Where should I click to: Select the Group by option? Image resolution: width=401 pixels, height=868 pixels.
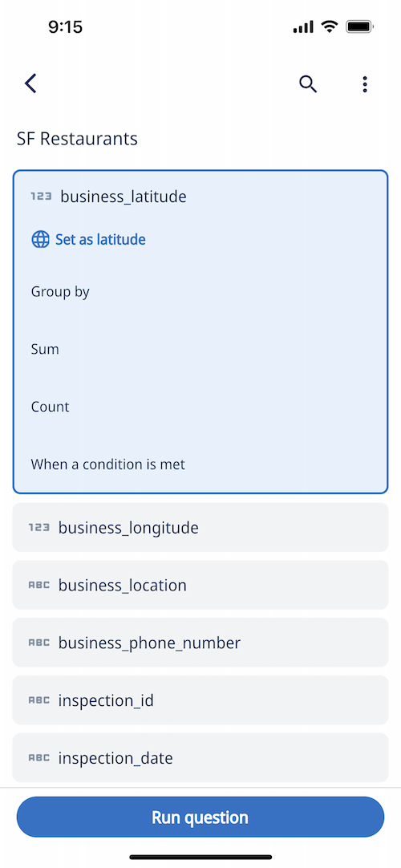click(x=60, y=292)
